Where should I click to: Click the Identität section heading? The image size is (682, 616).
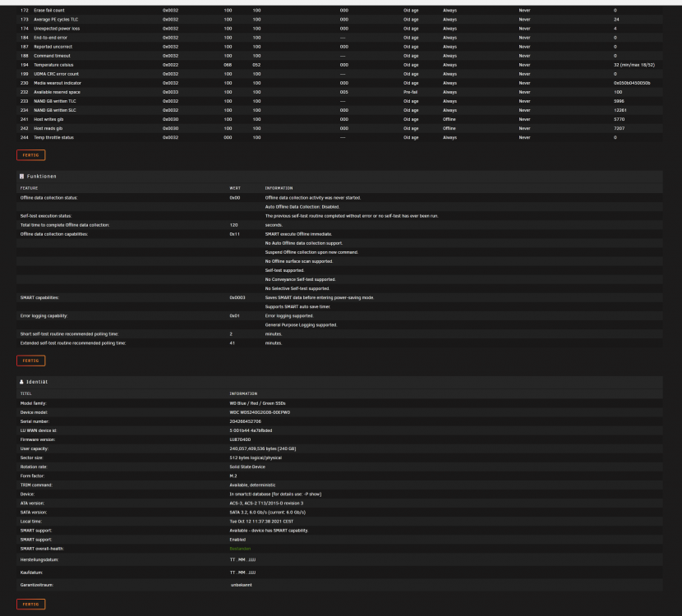(37, 382)
